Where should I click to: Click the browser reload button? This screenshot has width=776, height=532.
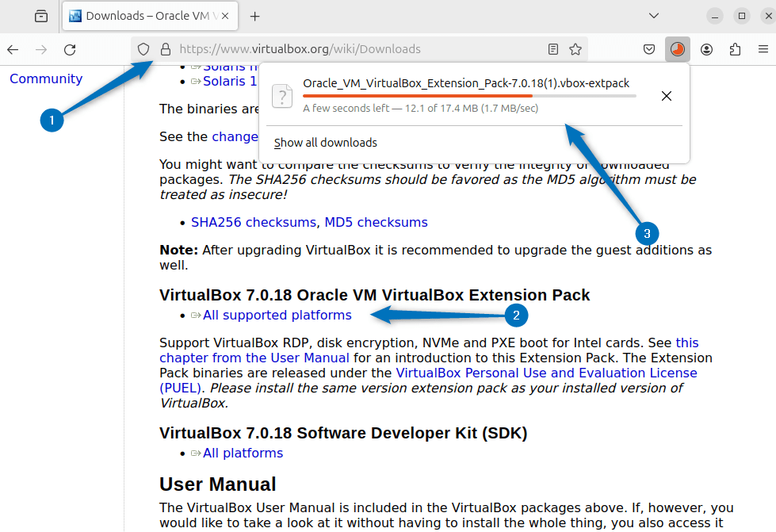coord(70,49)
